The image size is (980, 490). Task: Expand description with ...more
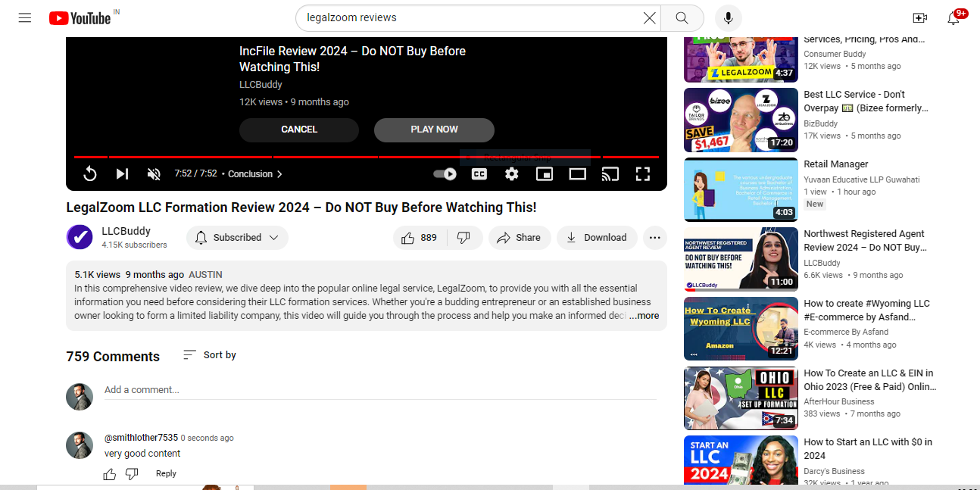coord(644,316)
